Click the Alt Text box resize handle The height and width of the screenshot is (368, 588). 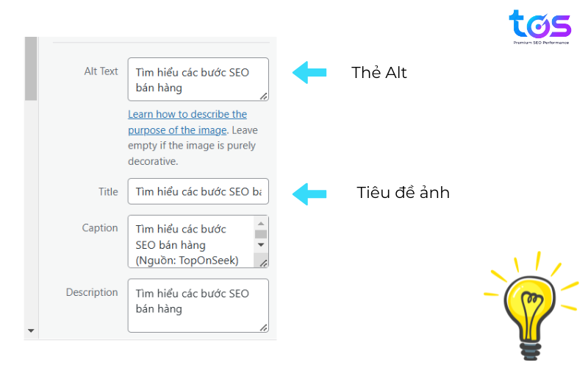[263, 95]
